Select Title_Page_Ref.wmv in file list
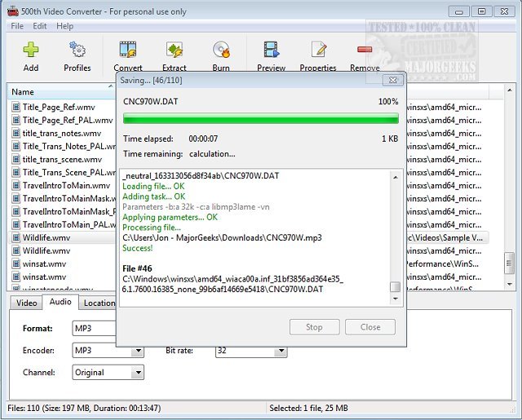The image size is (522, 420). pos(59,107)
